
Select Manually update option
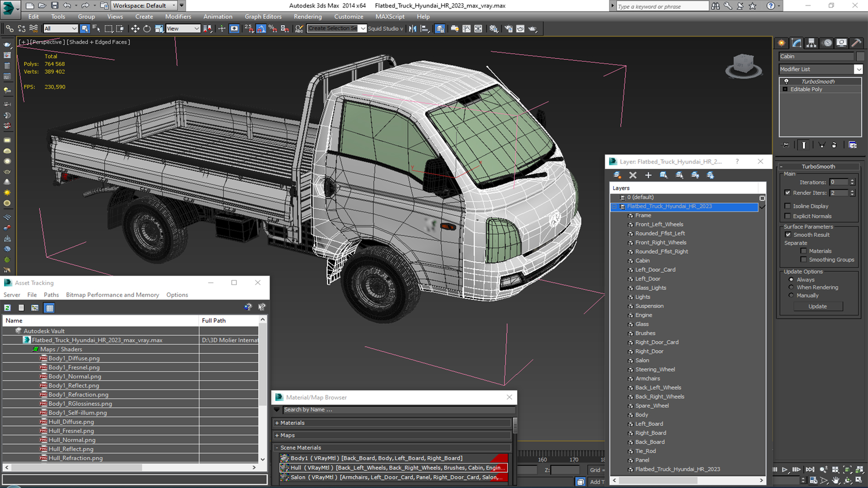791,296
